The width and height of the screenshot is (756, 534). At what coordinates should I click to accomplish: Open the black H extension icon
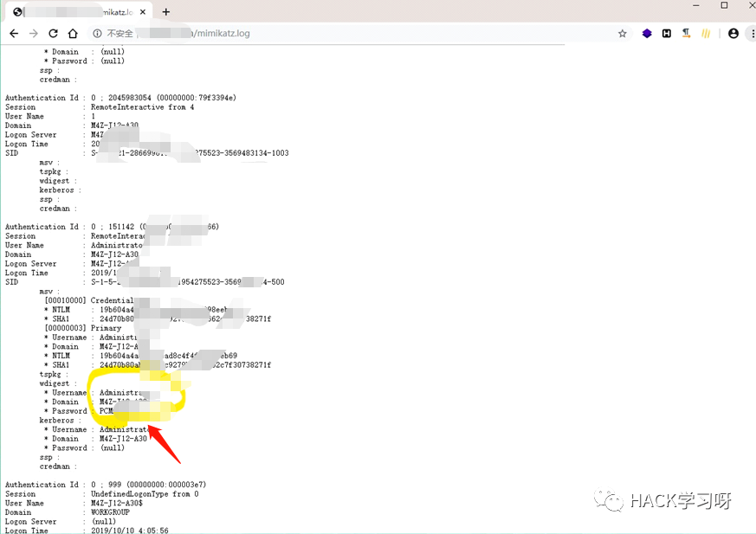[667, 33]
